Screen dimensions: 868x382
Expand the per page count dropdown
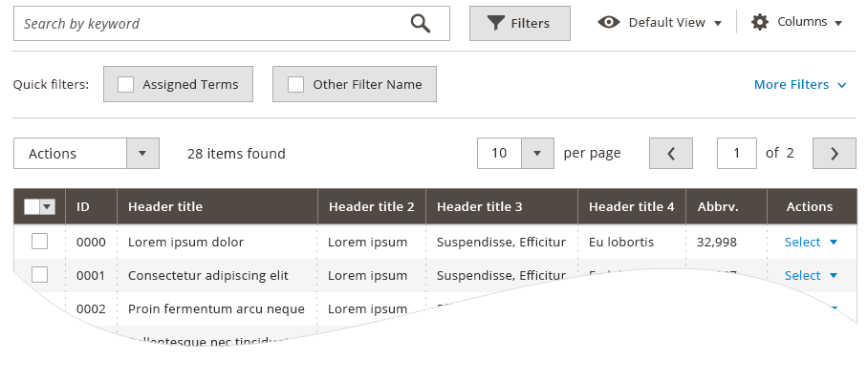pyautogui.click(x=537, y=153)
